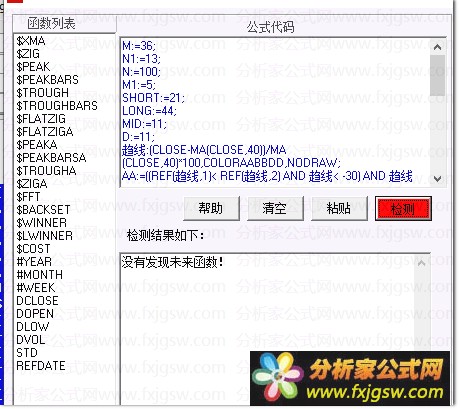460x409 pixels.
Task: Choose $FLATZIG in the list
Action: (x=41, y=119)
